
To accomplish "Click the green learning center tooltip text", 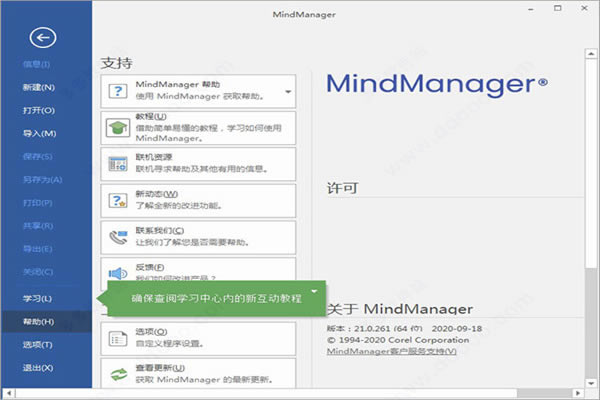I will 217,299.
